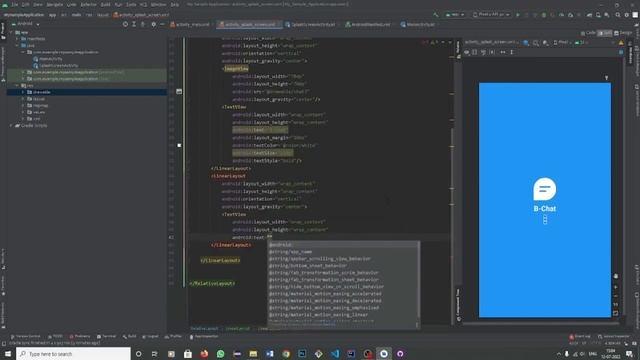Open Visual Studio Code from the taskbar
This screenshot has width=640, height=360.
point(335,353)
